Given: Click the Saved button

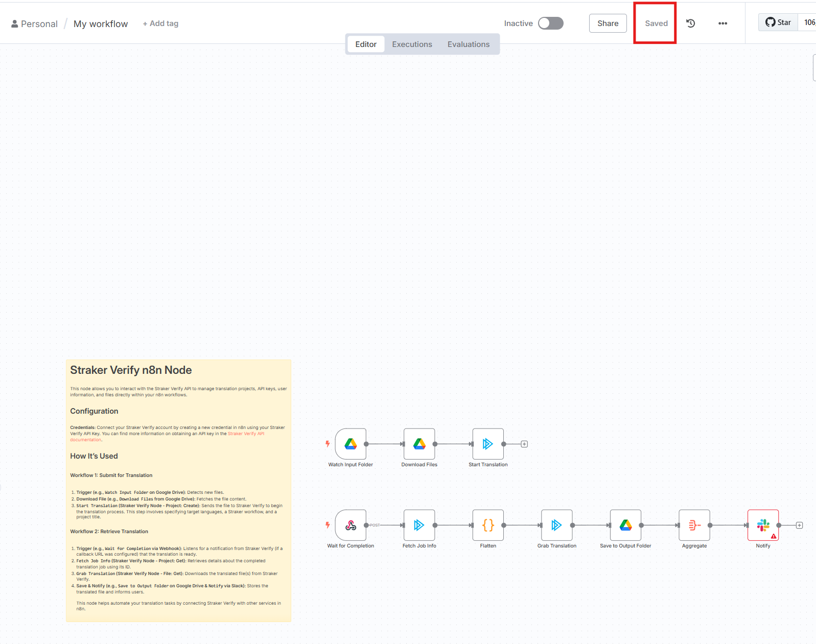Looking at the screenshot, I should 656,23.
